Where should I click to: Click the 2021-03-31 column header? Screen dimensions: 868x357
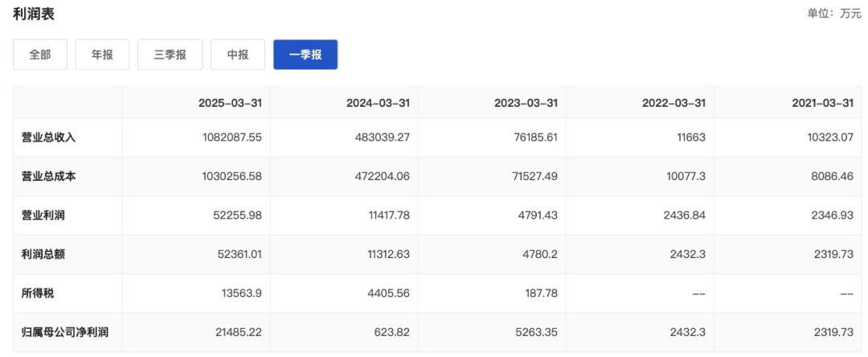(822, 104)
